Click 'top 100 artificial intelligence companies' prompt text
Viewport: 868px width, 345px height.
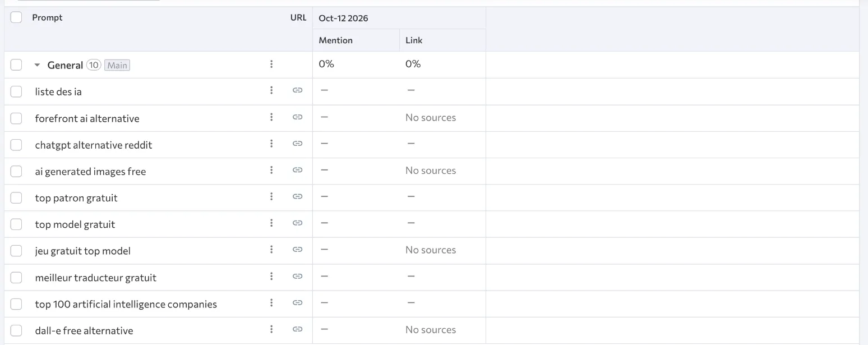[x=126, y=304]
